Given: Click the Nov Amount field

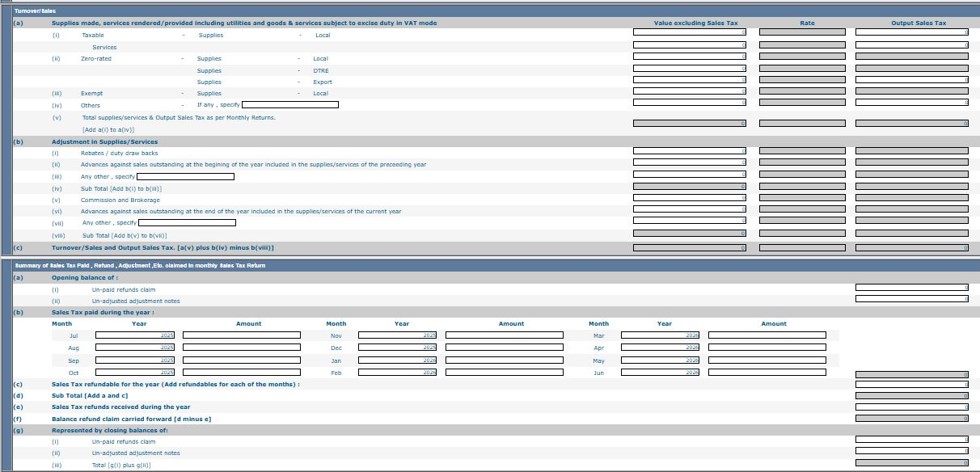Looking at the screenshot, I should (x=504, y=335).
